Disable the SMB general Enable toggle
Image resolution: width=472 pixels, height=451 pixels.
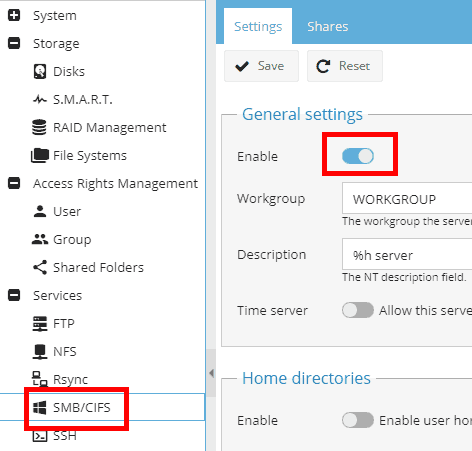coord(358,156)
